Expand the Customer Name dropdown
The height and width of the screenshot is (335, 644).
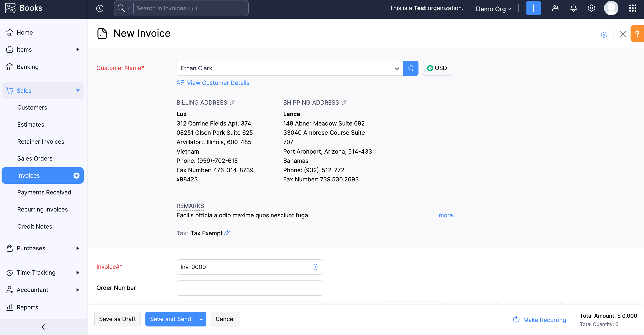click(397, 68)
